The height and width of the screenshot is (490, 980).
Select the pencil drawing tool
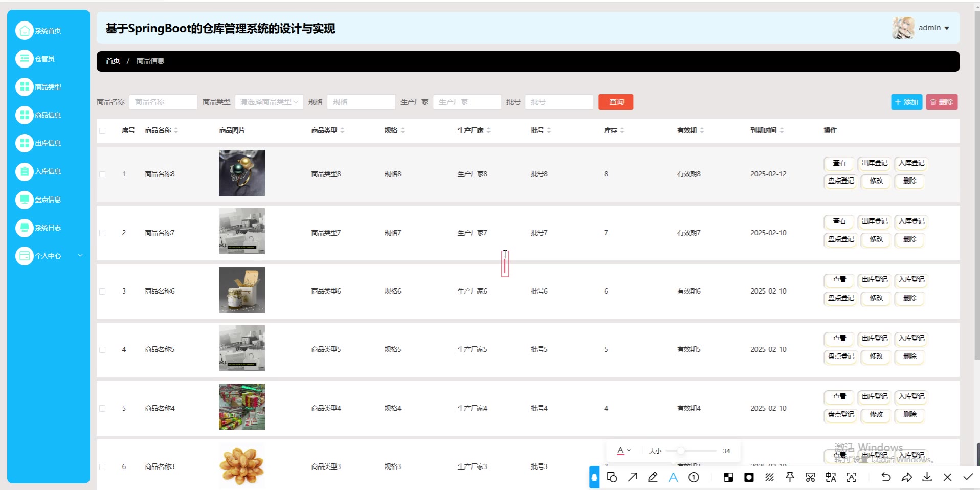click(x=653, y=477)
